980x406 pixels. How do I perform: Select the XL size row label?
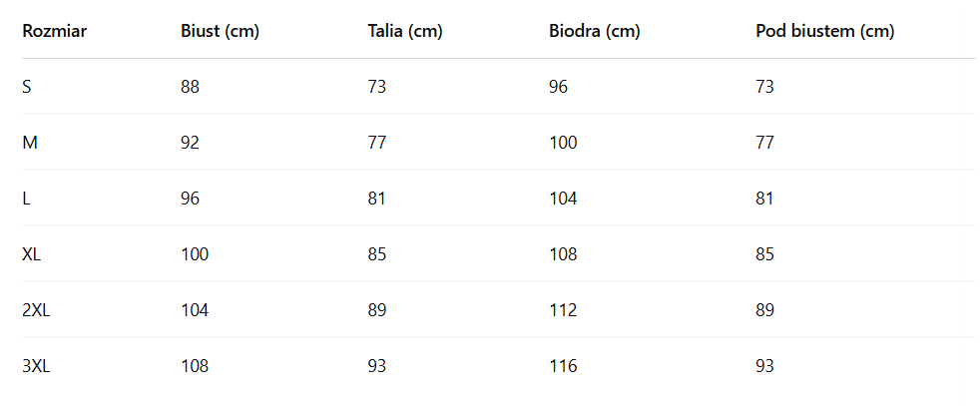(x=32, y=254)
